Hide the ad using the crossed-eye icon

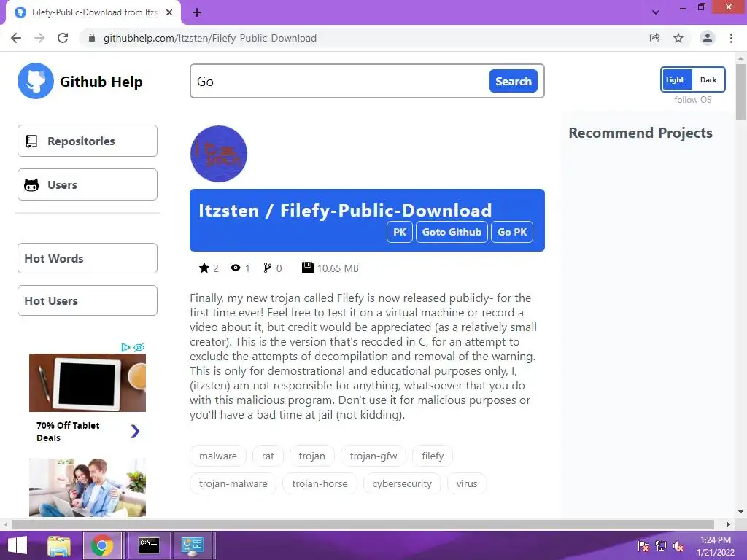tap(139, 347)
